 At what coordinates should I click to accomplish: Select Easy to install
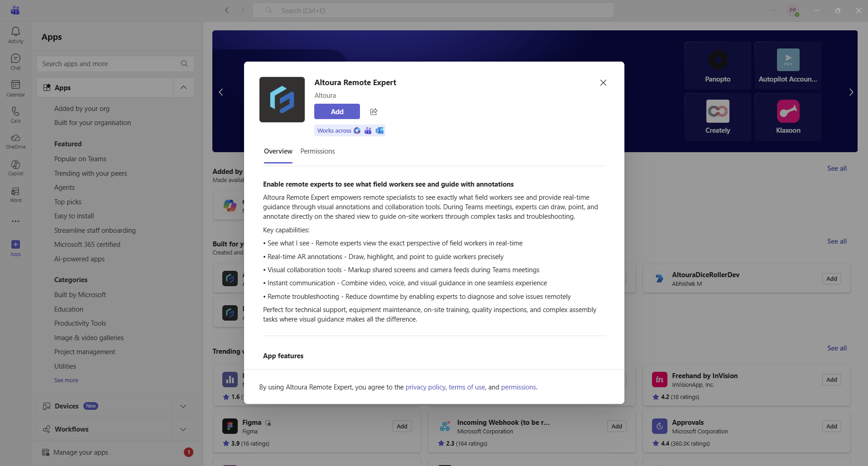click(74, 216)
